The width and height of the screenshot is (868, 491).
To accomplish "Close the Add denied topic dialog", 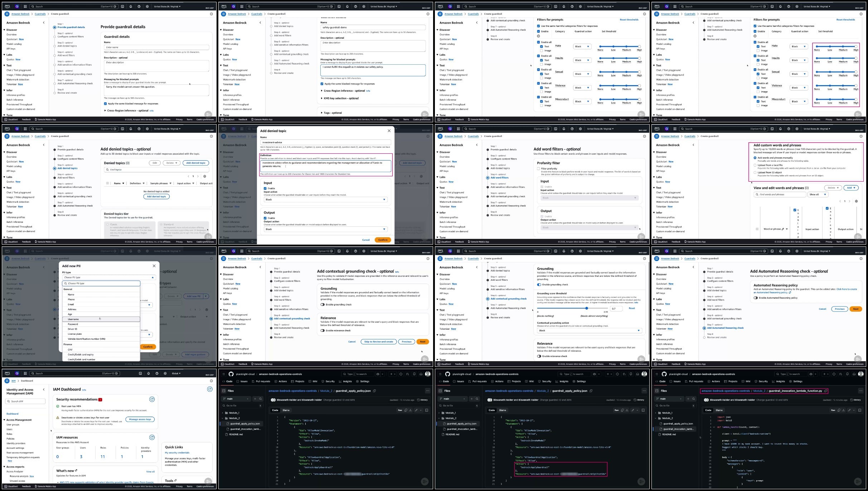I will point(389,131).
